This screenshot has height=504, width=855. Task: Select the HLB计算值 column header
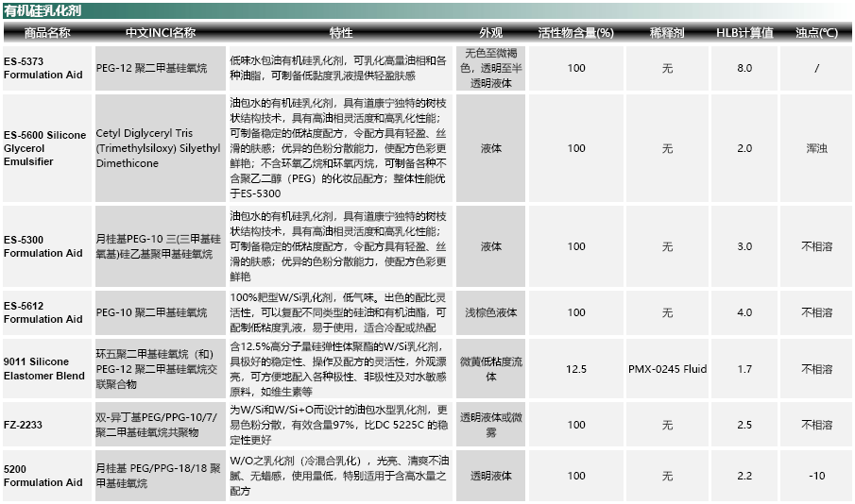point(744,32)
